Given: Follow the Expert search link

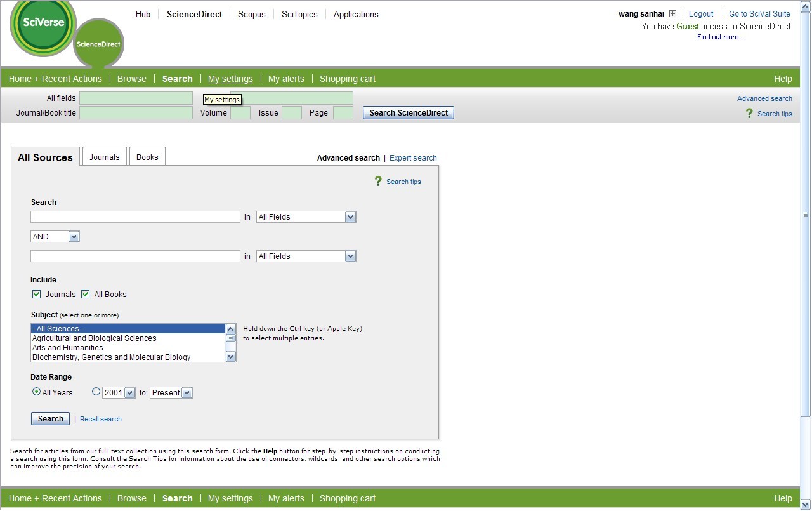Looking at the screenshot, I should [x=413, y=158].
